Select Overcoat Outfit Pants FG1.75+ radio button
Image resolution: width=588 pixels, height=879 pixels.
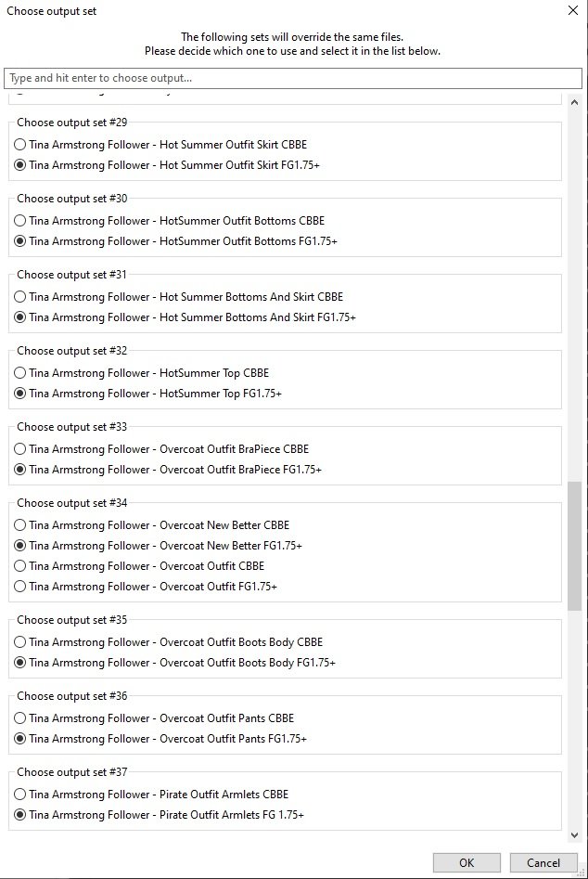pos(20,739)
